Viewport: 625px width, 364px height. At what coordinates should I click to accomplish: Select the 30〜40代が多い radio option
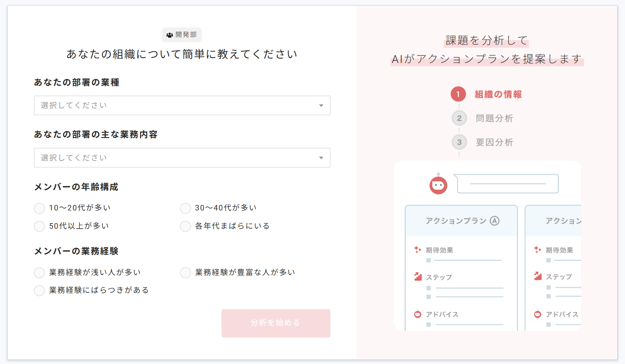pyautogui.click(x=185, y=208)
